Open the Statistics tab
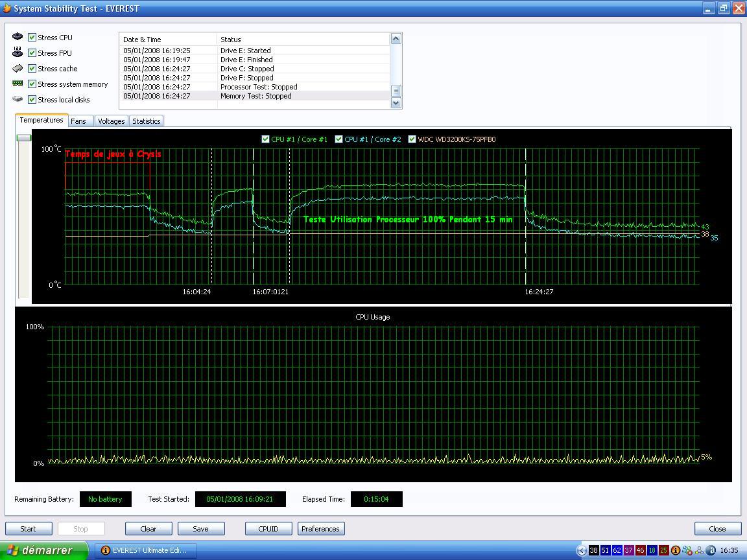Image resolution: width=747 pixels, height=560 pixels. (146, 121)
